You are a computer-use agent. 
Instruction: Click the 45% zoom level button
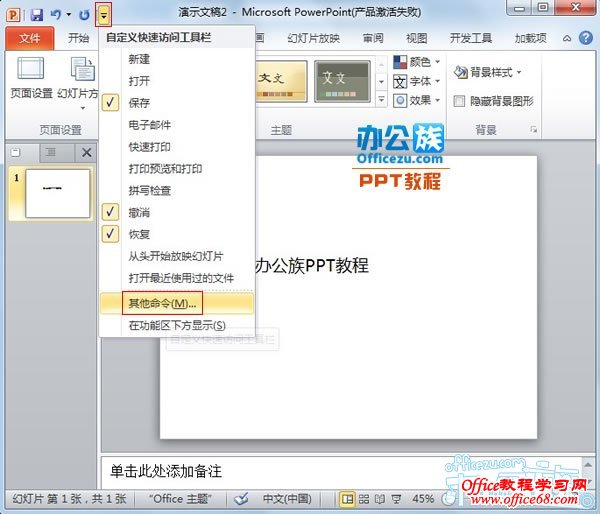[423, 499]
